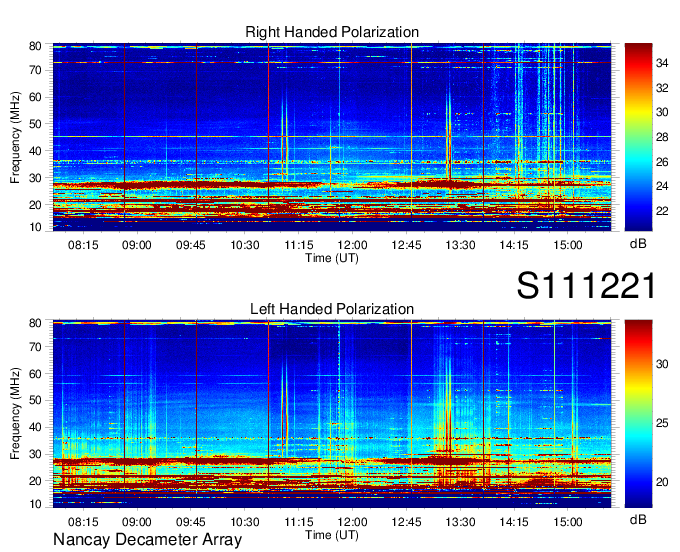Click 20 value on Left Handed color bar
This screenshot has height=552, width=680.
coord(662,482)
